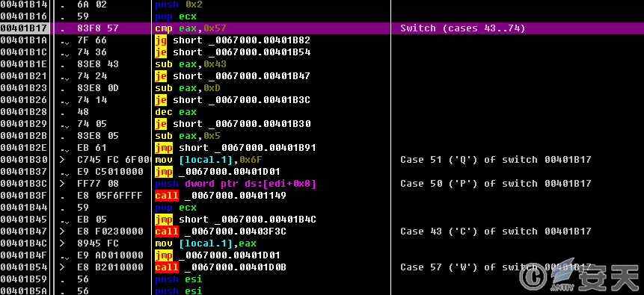
Task: Select the 'pop ecx' instruction at 00401B16
Action: tap(176, 16)
